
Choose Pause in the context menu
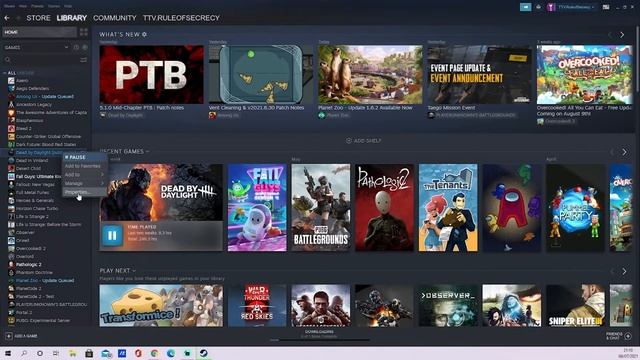pos(84,157)
